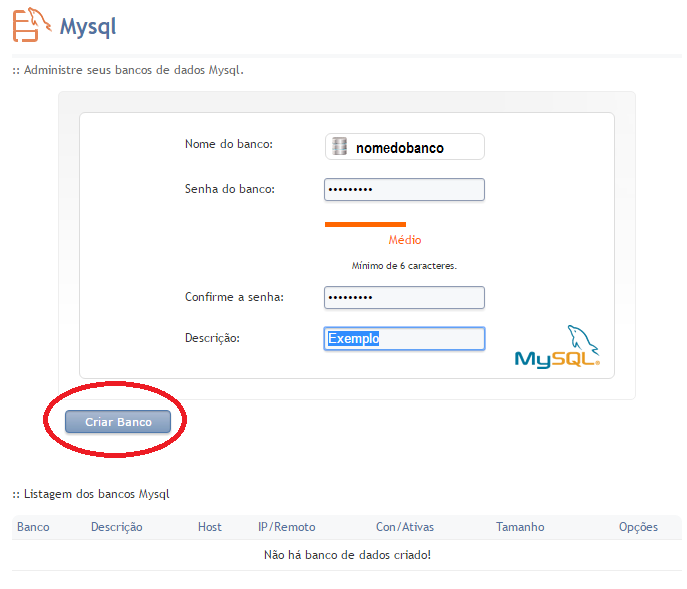The height and width of the screenshot is (589, 687).
Task: Click the 'Não há banco de dados criado!' message
Action: [347, 554]
